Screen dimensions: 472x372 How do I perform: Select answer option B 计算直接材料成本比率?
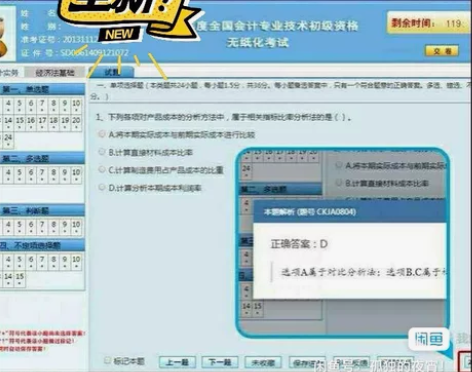[102, 152]
